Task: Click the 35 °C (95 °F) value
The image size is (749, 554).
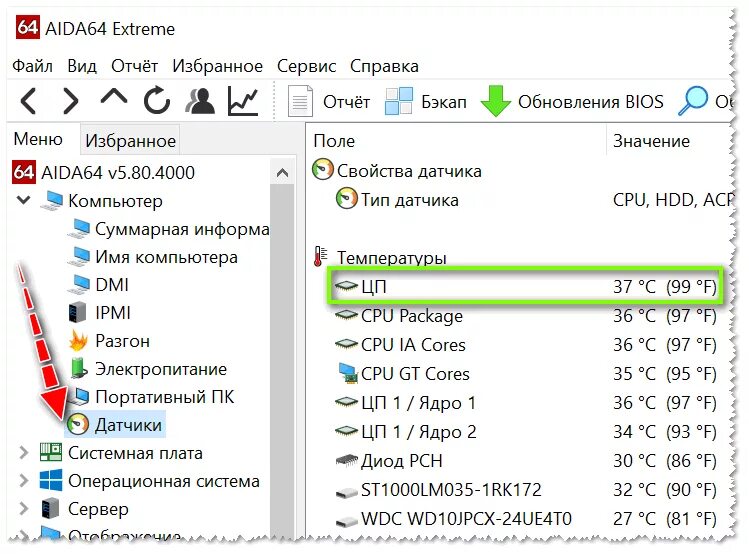Action: click(665, 374)
